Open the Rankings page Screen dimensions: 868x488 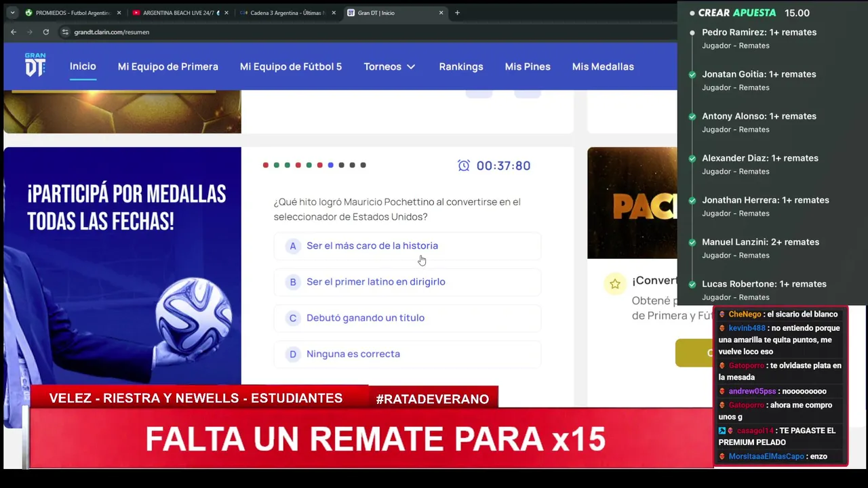(461, 66)
